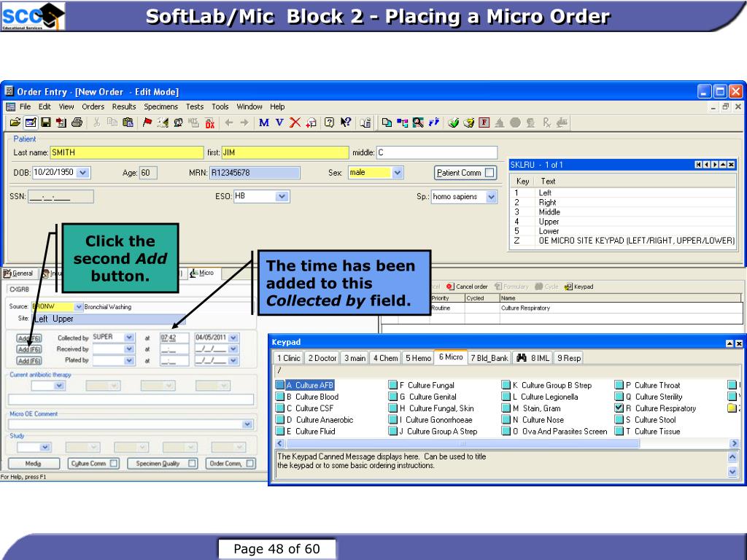The width and height of the screenshot is (747, 560).
Task: Check the F Culture Fungal box
Action: point(393,385)
